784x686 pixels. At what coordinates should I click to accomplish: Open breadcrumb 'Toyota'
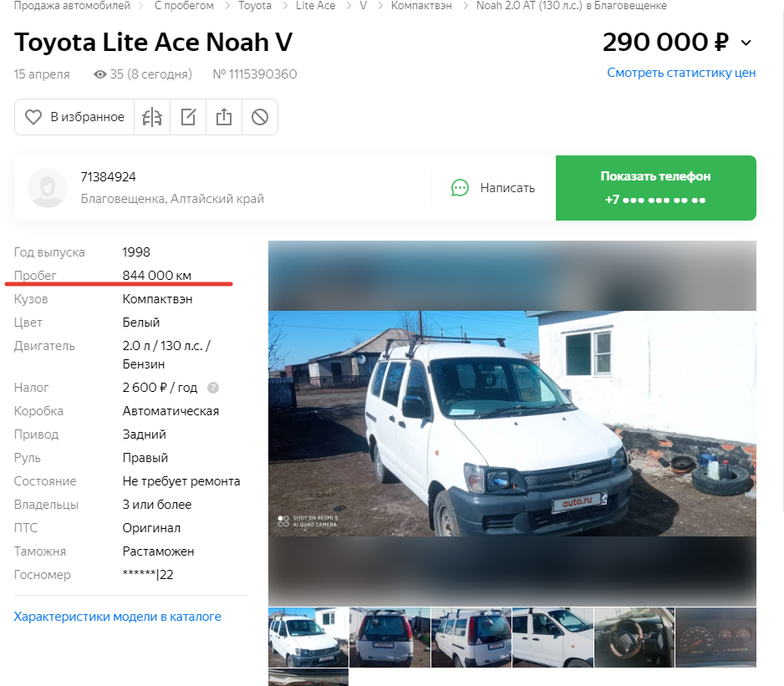pyautogui.click(x=254, y=6)
